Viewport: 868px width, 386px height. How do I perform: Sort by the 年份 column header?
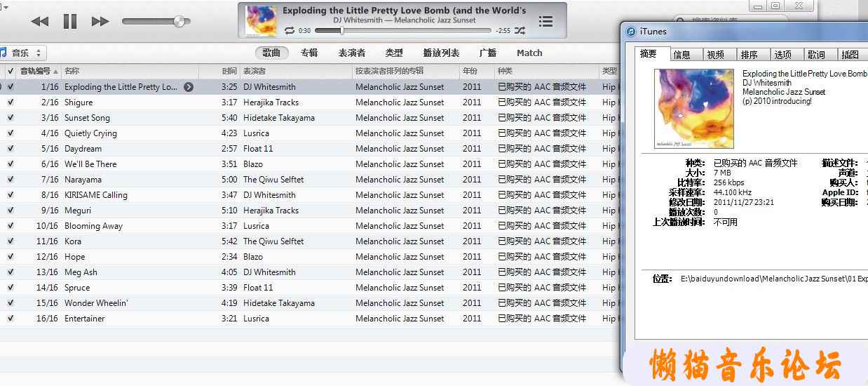477,71
